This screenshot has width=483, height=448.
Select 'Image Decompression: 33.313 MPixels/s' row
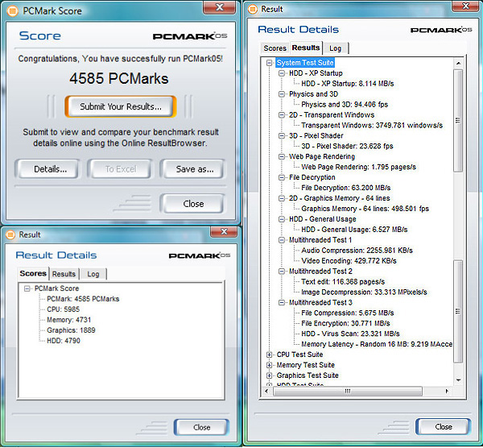[x=364, y=292]
